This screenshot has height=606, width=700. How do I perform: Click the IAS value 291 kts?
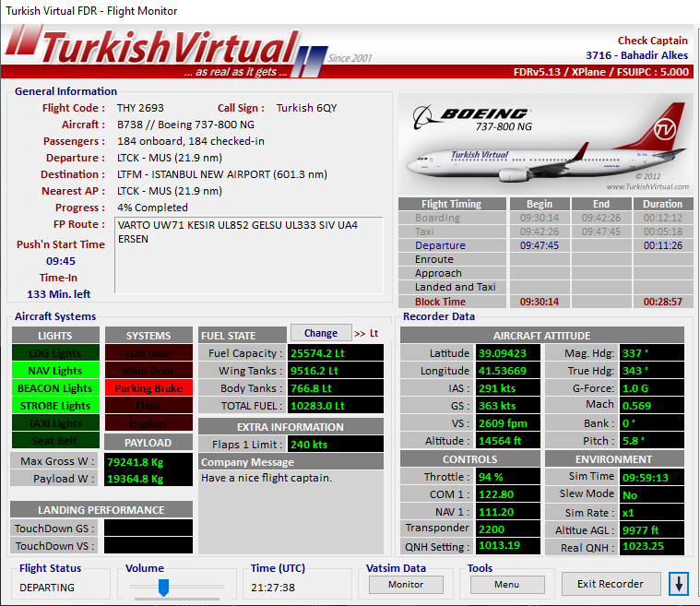(x=508, y=388)
